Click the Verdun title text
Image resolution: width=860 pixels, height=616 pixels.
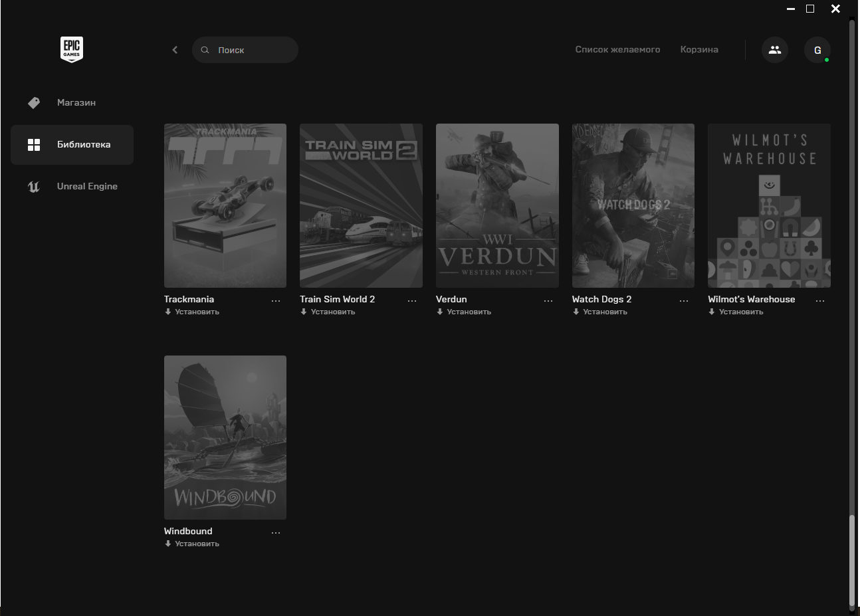[451, 299]
